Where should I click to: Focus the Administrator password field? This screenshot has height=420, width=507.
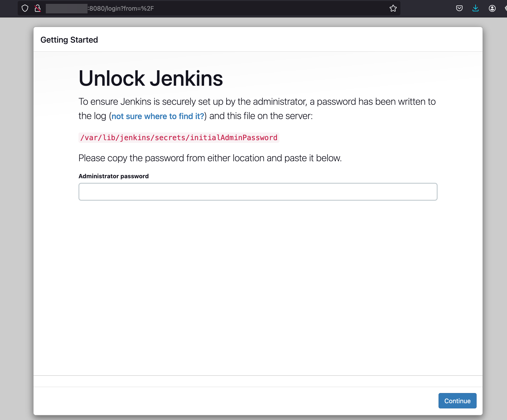point(258,192)
